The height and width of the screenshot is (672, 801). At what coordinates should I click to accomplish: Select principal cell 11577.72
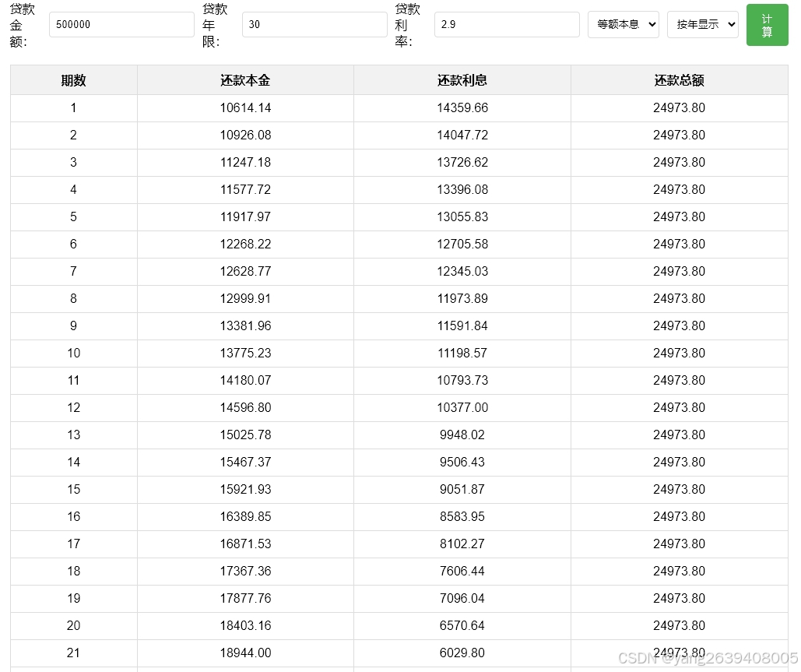coord(245,189)
